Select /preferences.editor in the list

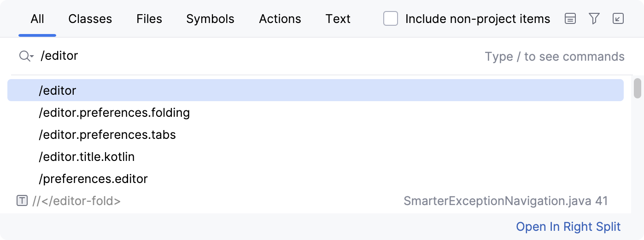[x=93, y=179]
